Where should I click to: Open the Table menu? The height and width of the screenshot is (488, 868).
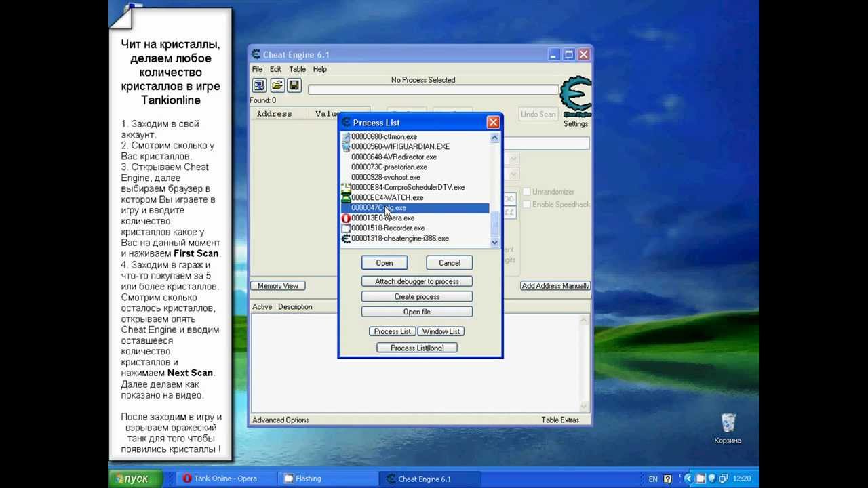(298, 69)
